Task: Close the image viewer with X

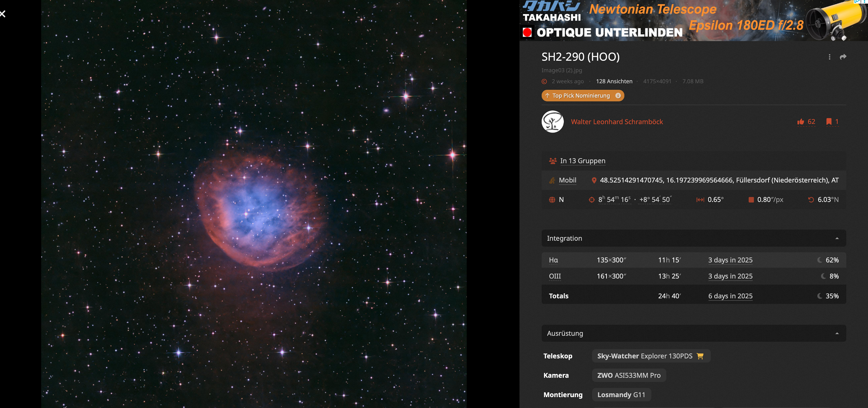Action: coord(3,14)
